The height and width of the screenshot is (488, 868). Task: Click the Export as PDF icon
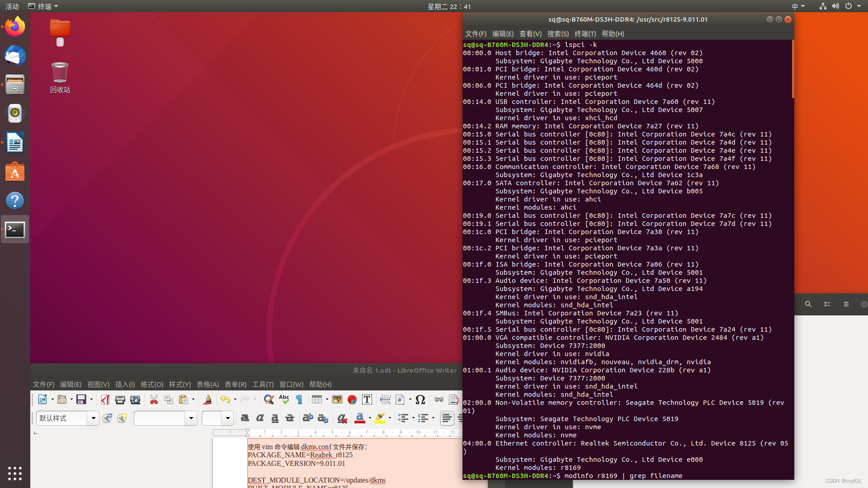point(105,399)
